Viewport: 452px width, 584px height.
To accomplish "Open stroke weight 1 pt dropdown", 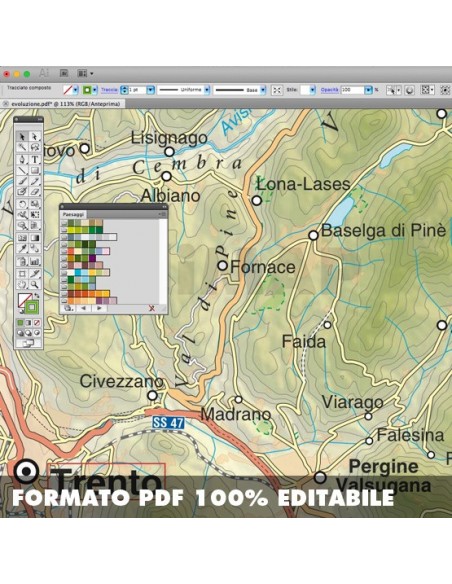I will 150,90.
